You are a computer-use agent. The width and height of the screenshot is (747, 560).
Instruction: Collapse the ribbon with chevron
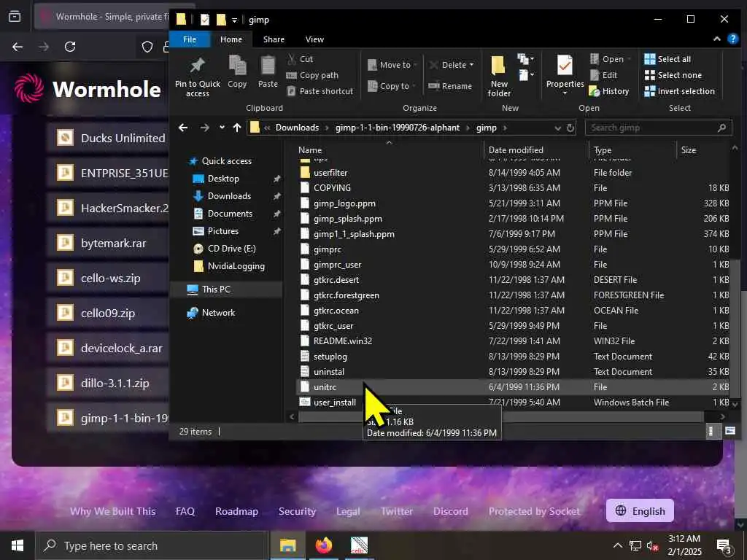click(716, 39)
